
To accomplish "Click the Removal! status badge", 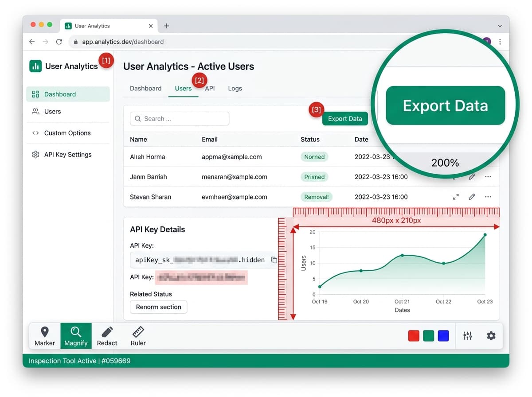I will click(x=317, y=197).
